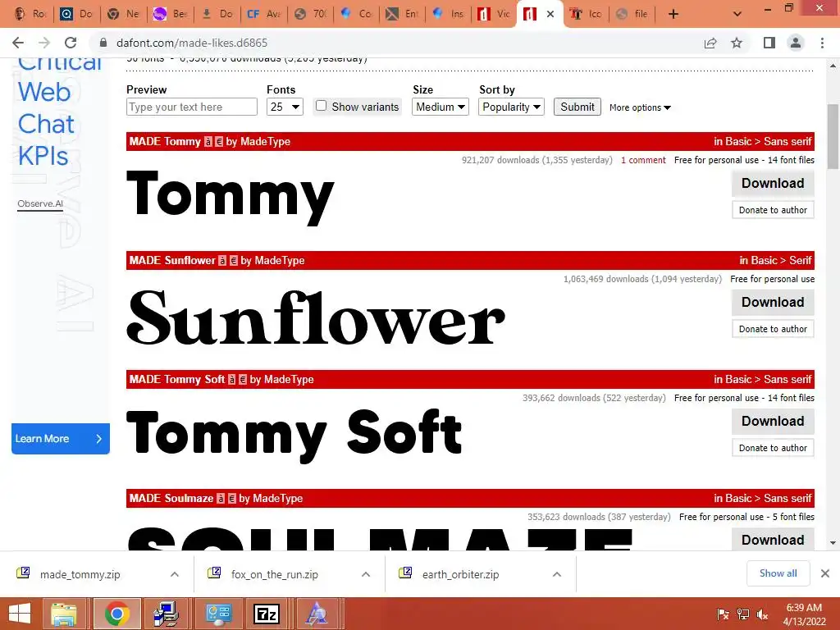
Task: Click euro icon next to MADE Sunflower
Action: click(233, 261)
